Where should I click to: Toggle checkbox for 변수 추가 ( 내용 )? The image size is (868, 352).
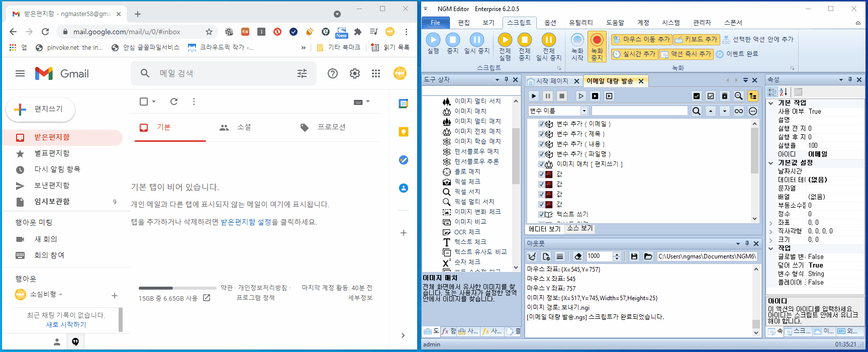[541, 144]
